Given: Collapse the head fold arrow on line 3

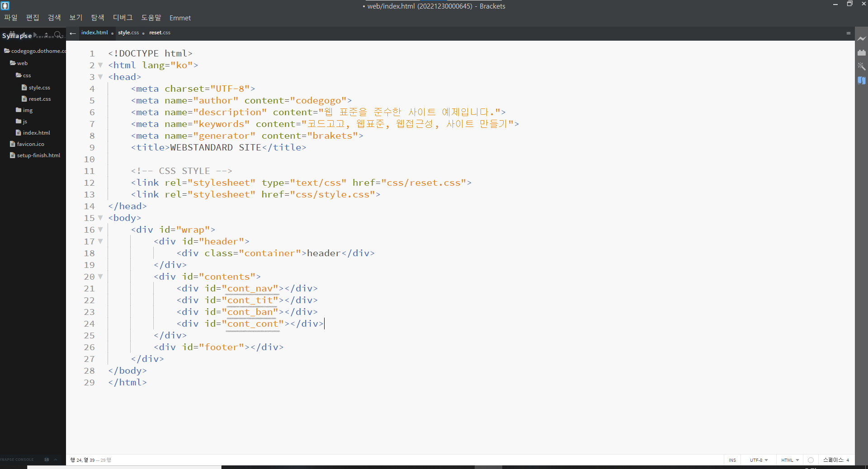Looking at the screenshot, I should (x=100, y=77).
